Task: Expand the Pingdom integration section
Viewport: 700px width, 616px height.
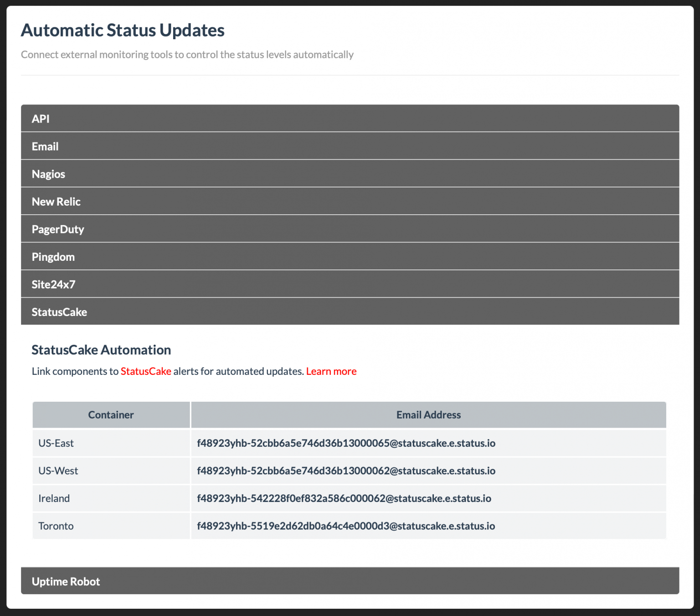Action: (x=53, y=256)
